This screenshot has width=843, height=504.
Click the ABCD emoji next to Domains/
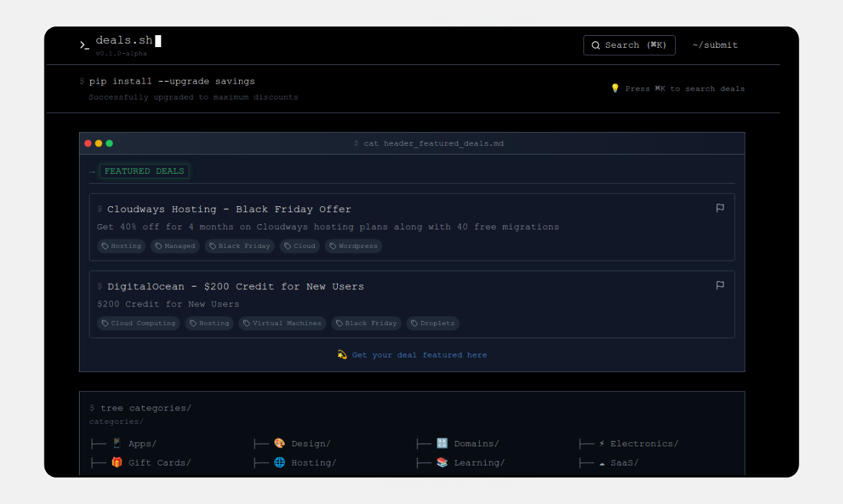[x=442, y=444]
